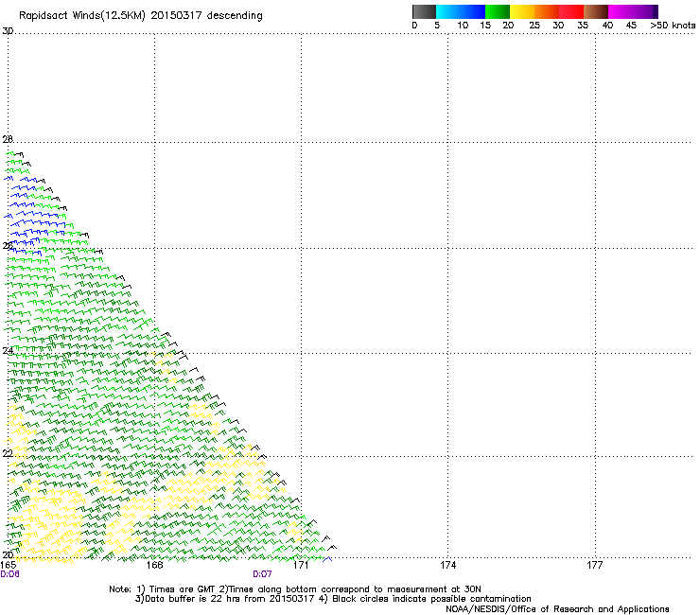This screenshot has height=615, width=700.
Task: Click the latitude label '30'
Action: [8, 31]
